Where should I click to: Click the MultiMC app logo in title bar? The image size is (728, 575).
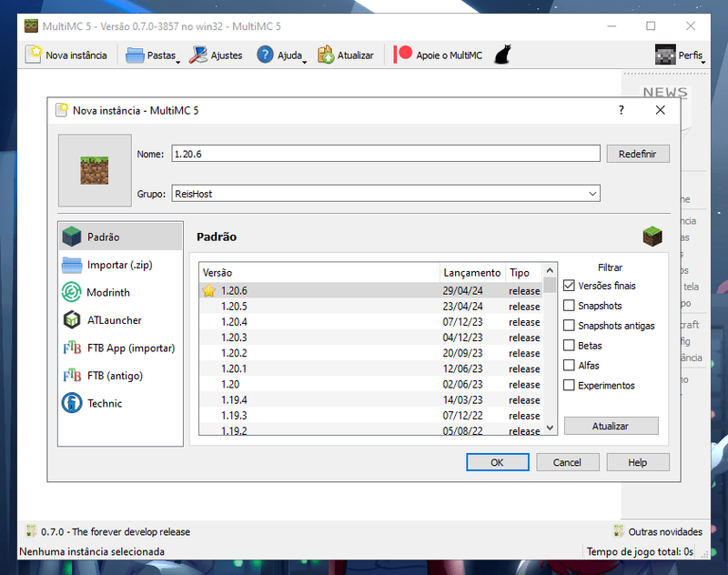click(31, 26)
